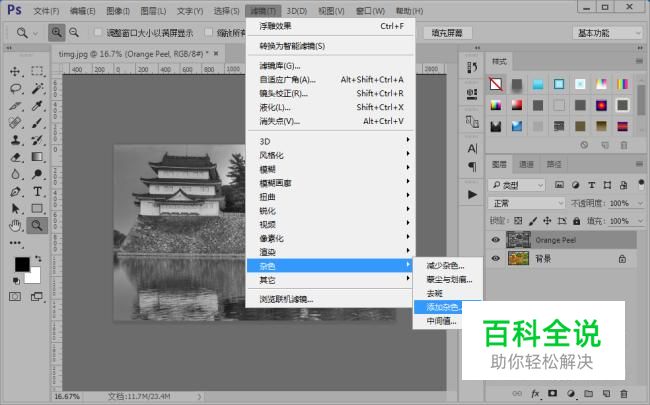This screenshot has width=650, height=405.
Task: Open the 不透明度 100% dropdown
Action: pyautogui.click(x=640, y=204)
